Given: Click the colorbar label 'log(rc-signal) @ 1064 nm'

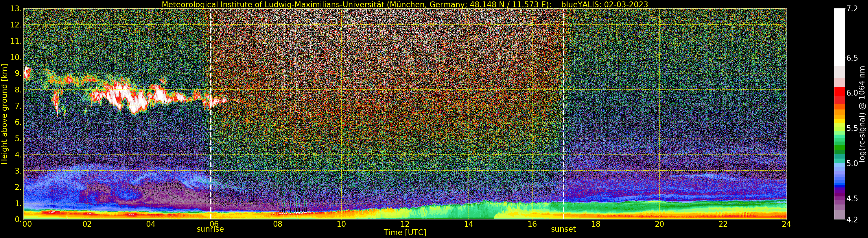Looking at the screenshot, I should pyautogui.click(x=862, y=114).
